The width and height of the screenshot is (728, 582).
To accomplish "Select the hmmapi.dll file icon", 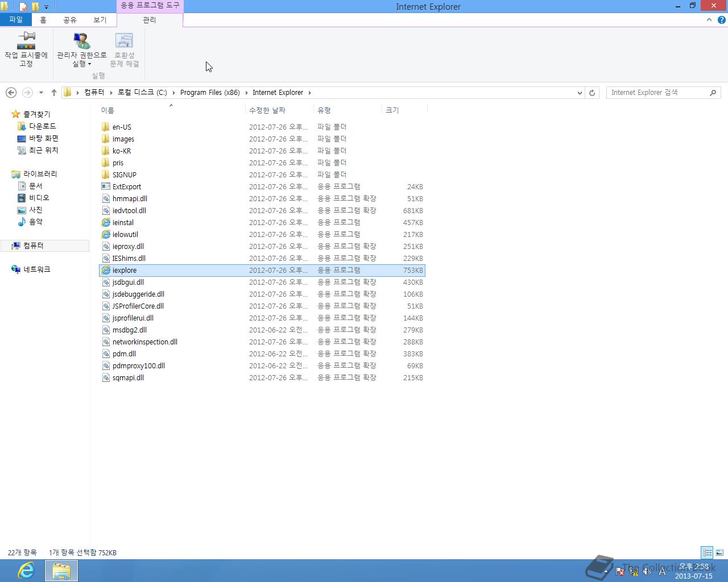I will [106, 198].
